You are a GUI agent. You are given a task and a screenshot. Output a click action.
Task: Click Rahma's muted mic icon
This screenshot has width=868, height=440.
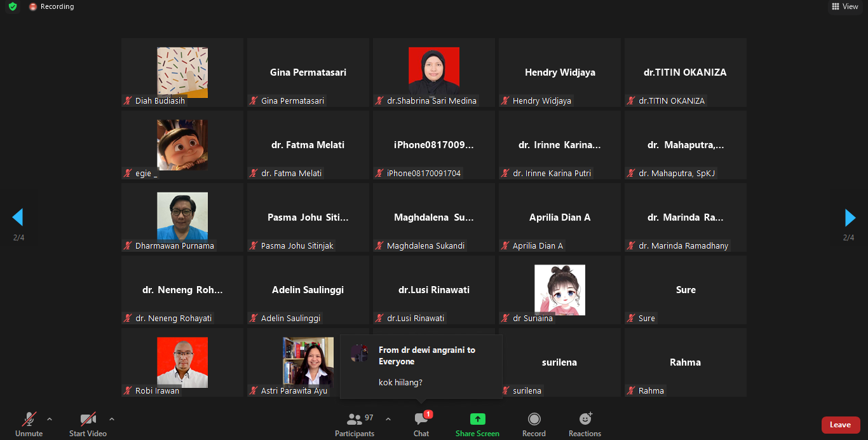[x=632, y=390]
